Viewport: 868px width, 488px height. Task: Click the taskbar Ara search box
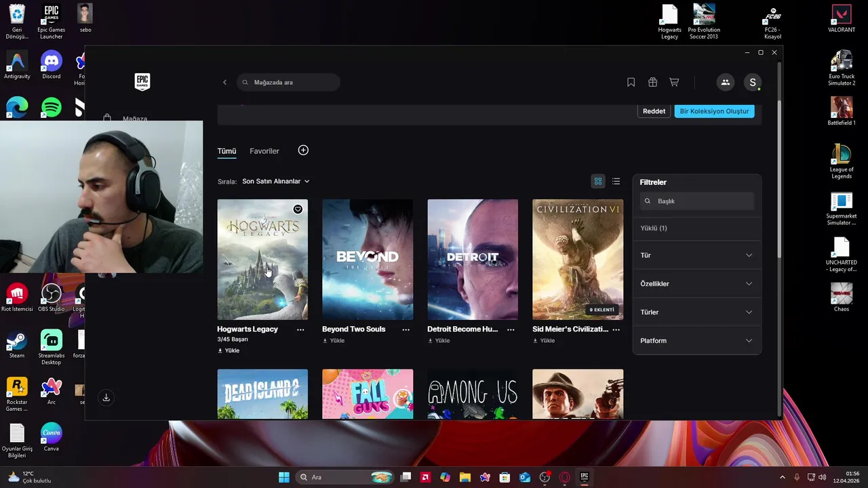pyautogui.click(x=346, y=477)
